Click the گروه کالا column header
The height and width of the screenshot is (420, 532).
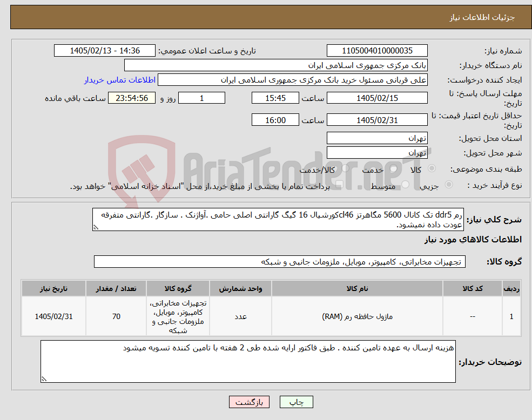(x=178, y=288)
